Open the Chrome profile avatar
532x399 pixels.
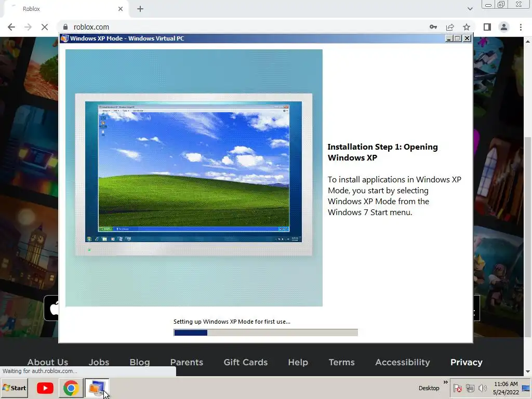(504, 27)
